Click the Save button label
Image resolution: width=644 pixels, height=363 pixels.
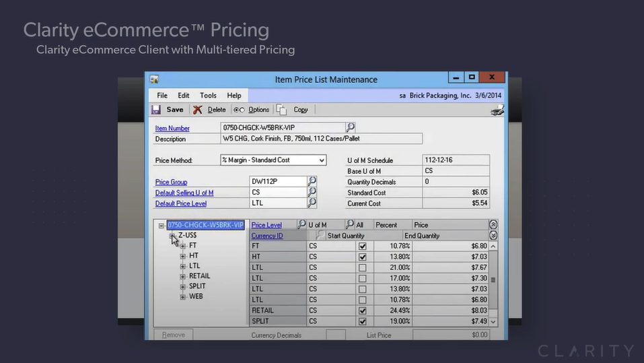[175, 110]
